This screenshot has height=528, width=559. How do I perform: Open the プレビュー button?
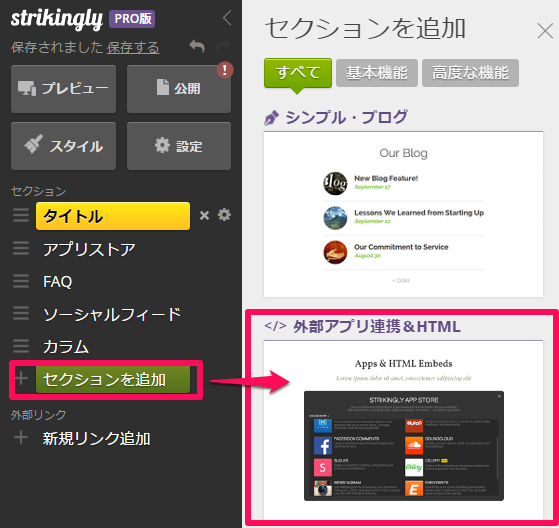pyautogui.click(x=63, y=89)
